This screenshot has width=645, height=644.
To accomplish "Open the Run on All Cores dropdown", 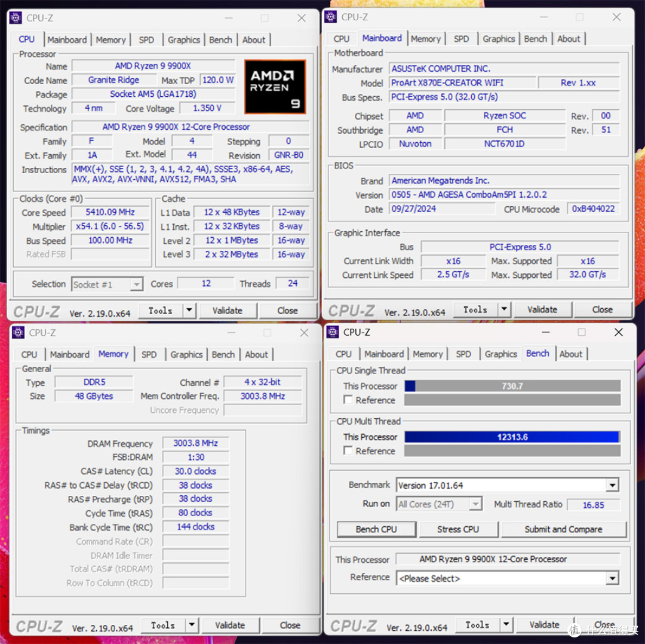I will pyautogui.click(x=476, y=504).
